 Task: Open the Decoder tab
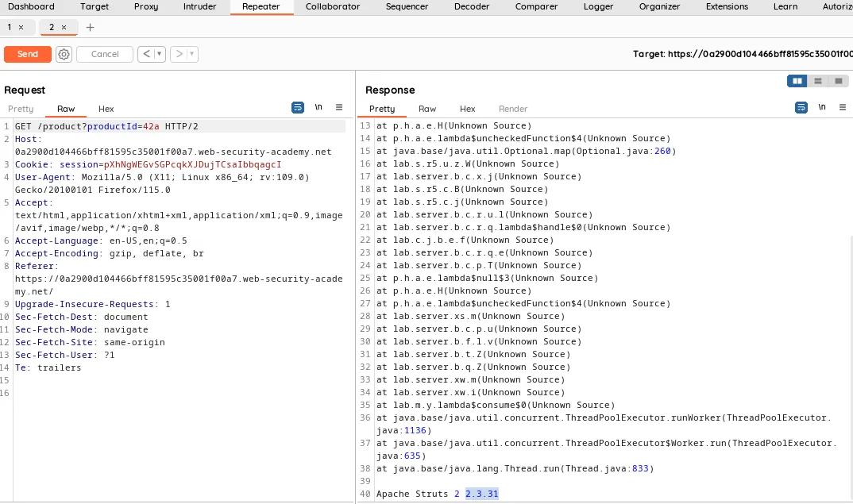point(472,6)
